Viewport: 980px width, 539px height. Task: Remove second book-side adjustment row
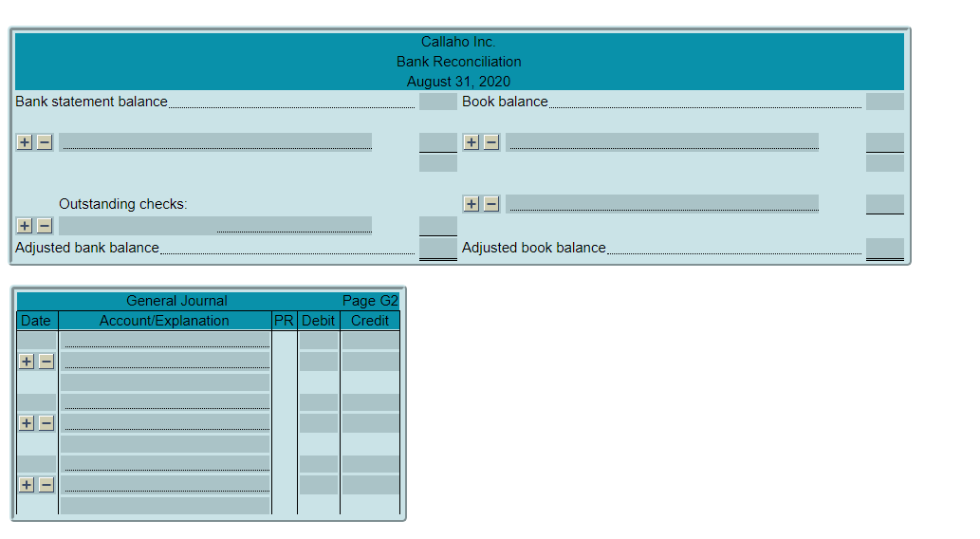[x=491, y=204]
